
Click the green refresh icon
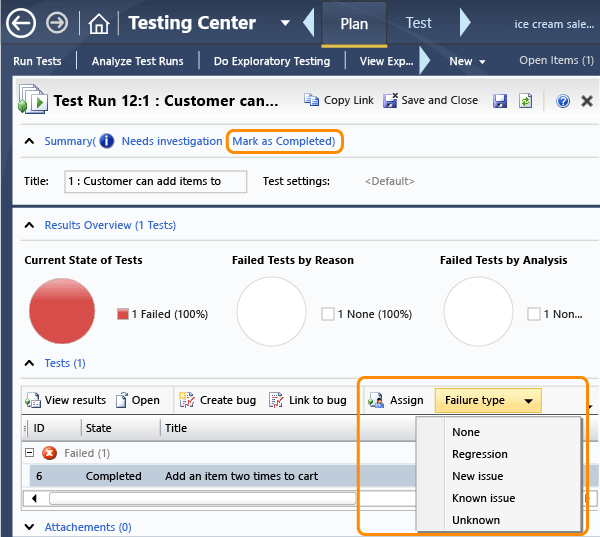(x=525, y=101)
